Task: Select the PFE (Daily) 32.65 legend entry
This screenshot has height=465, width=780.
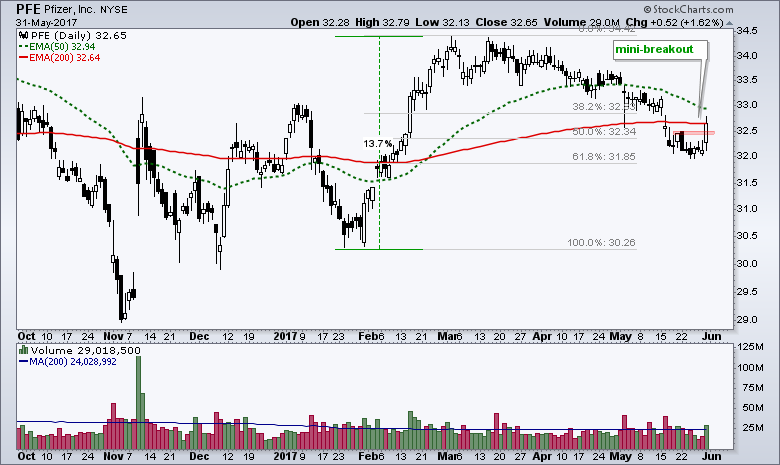Action: tap(79, 35)
